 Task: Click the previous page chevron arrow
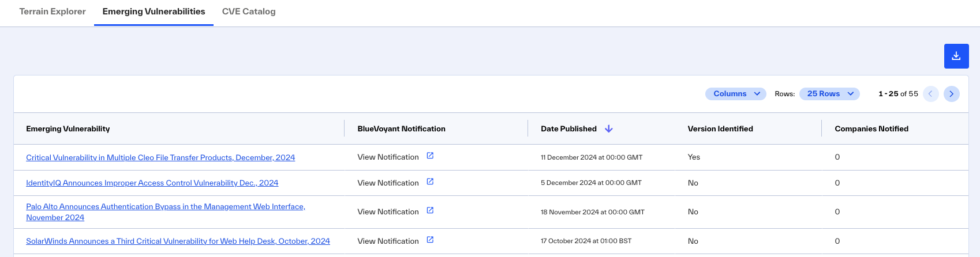930,94
